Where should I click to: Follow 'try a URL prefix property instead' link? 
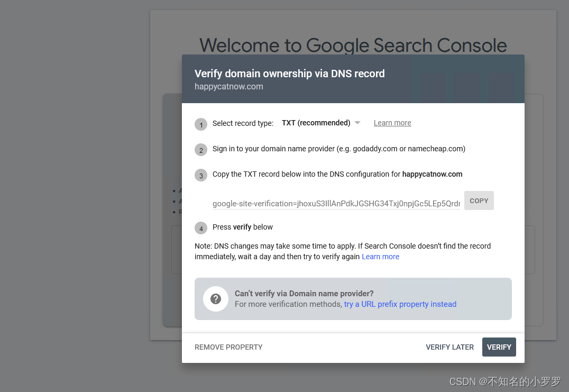(x=400, y=304)
